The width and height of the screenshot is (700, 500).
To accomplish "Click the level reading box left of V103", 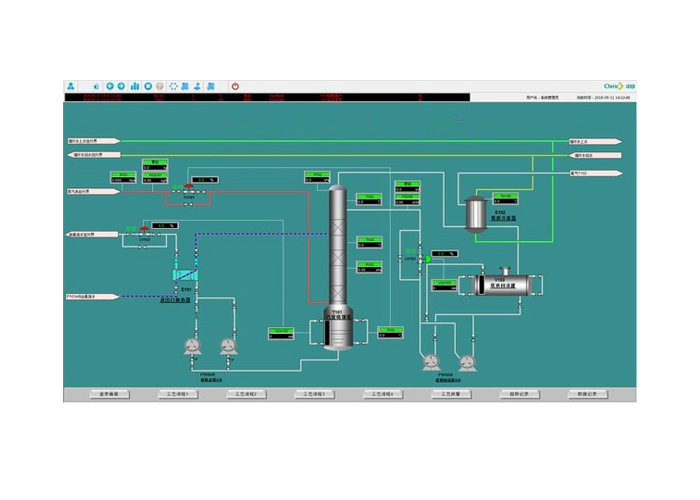I will [x=444, y=285].
